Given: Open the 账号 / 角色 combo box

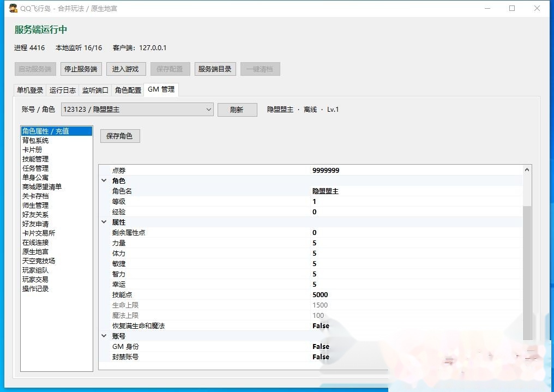Looking at the screenshot, I should click(137, 110).
